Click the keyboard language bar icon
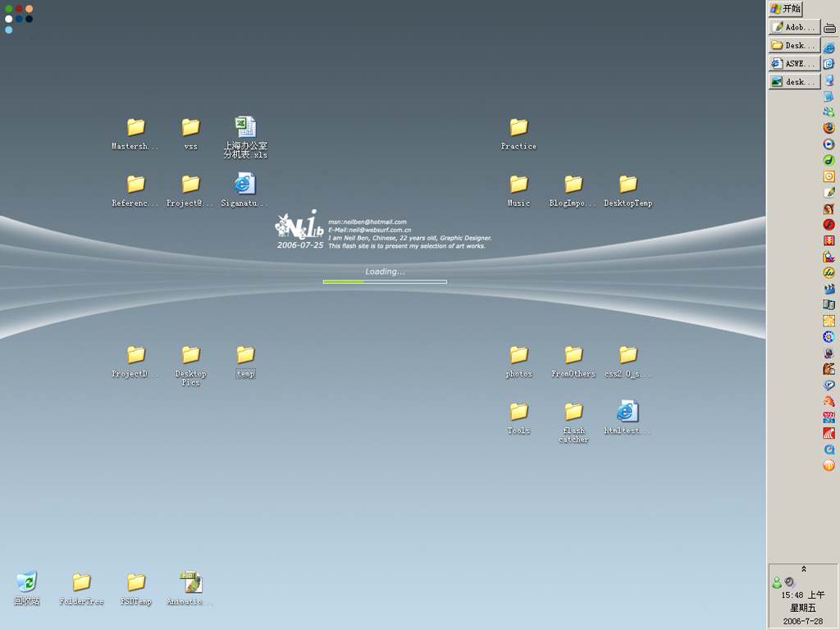Screen dimensions: 840x630 coord(830,28)
